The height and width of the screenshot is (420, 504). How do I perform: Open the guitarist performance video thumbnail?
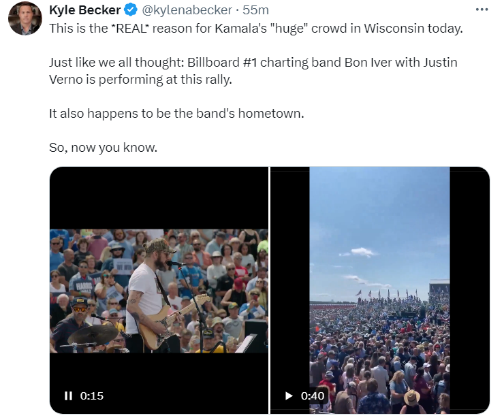[x=159, y=290]
